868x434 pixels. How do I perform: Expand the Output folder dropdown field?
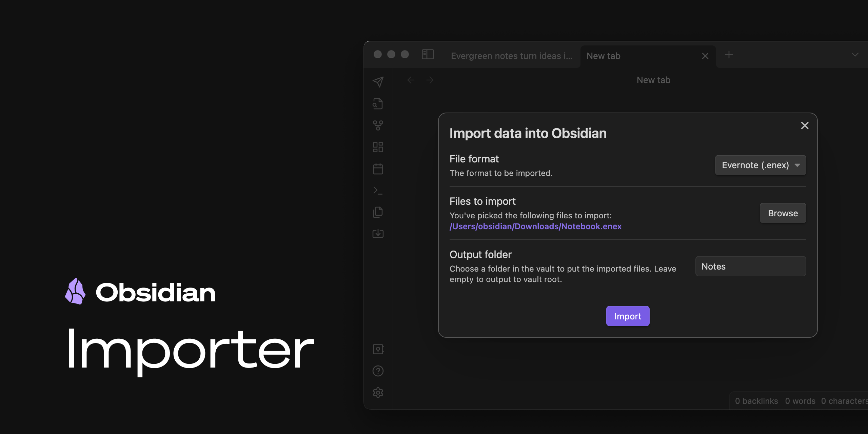[x=750, y=266]
